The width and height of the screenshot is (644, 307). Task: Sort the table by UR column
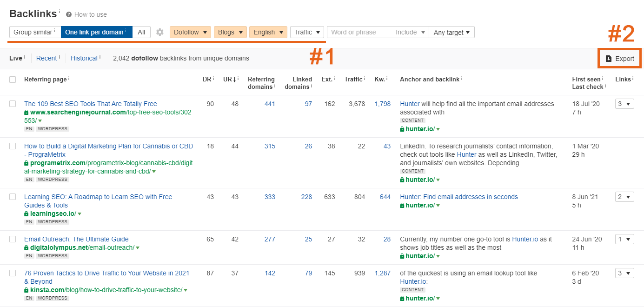(x=228, y=79)
